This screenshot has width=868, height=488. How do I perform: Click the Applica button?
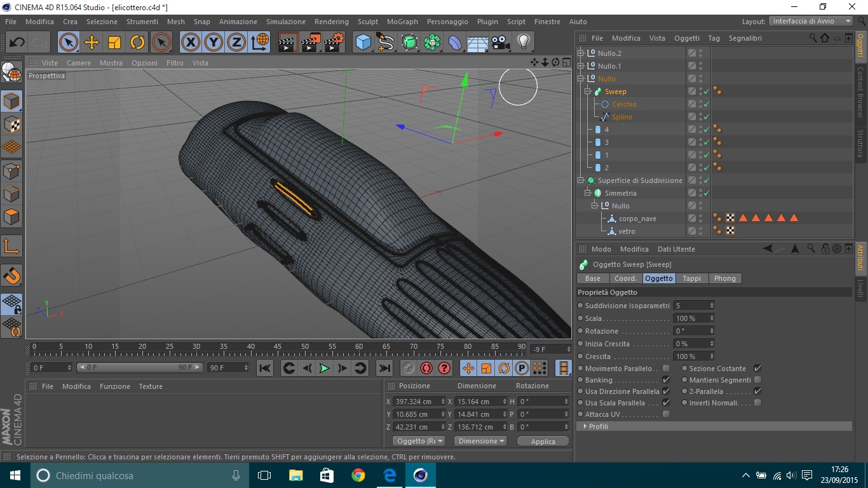click(543, 441)
